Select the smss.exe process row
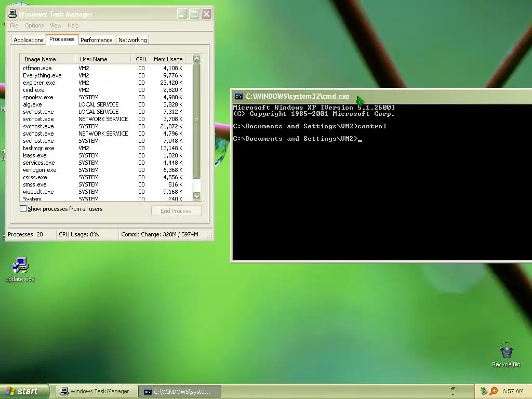 [x=106, y=184]
